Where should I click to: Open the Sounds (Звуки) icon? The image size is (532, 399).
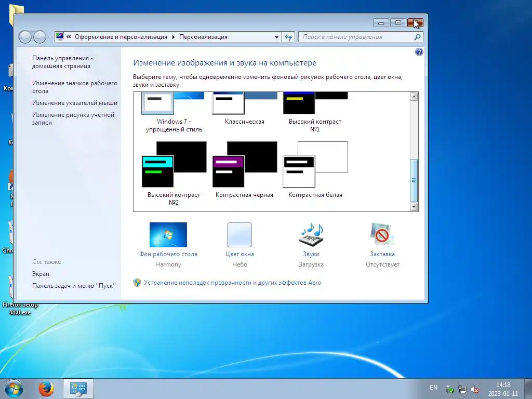point(311,235)
